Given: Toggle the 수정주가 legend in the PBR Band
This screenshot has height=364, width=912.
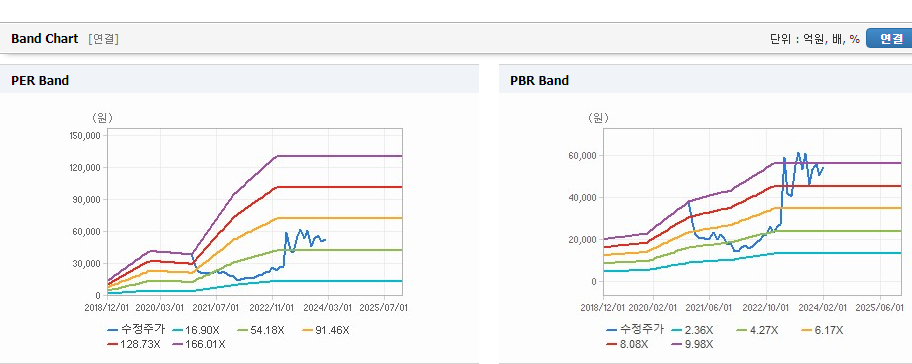Looking at the screenshot, I should tap(635, 330).
